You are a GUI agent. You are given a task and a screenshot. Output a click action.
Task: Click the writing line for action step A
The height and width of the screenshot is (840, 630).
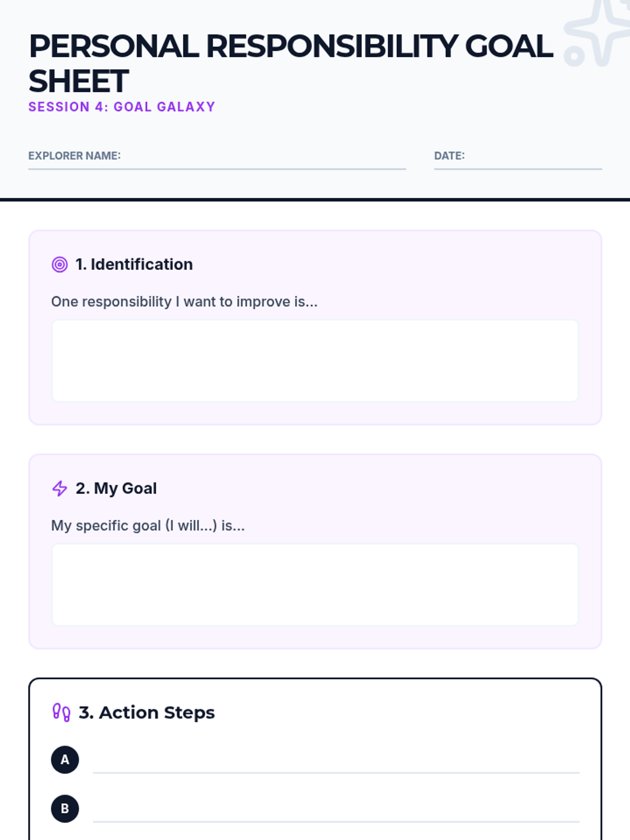tap(336, 764)
